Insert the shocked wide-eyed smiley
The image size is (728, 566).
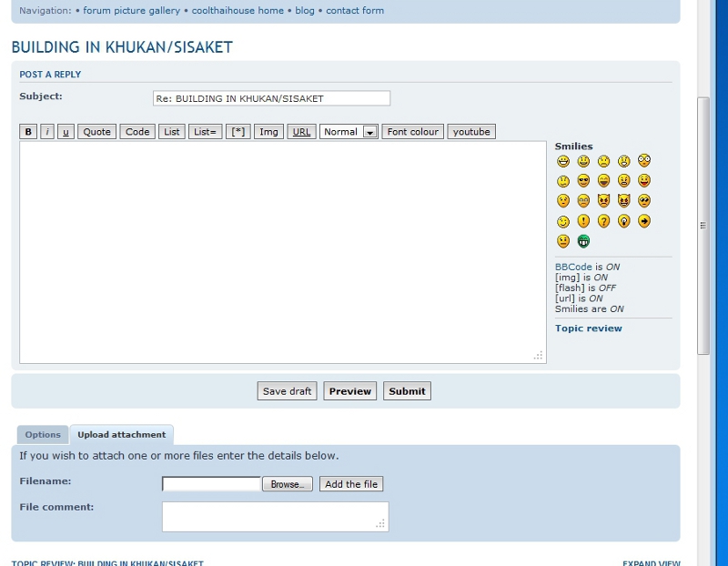644,161
